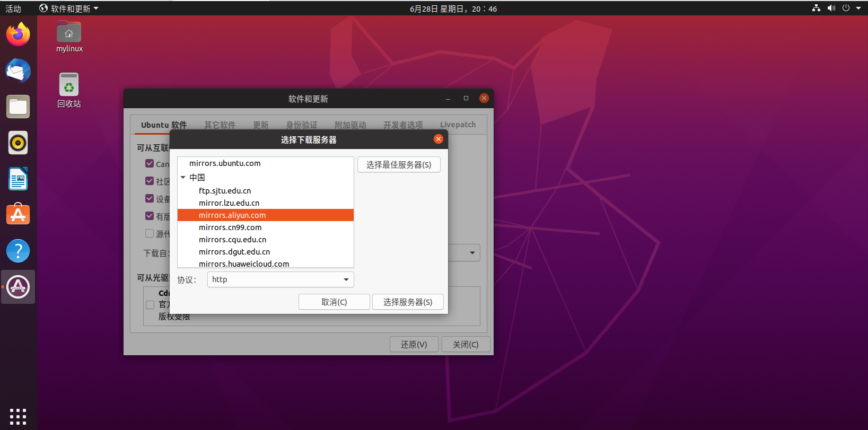Open LibreOffice Writer from dock

(x=18, y=179)
